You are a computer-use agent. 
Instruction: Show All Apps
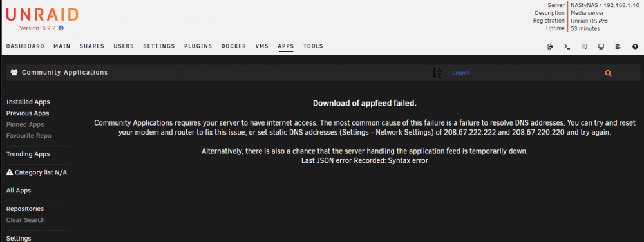point(19,191)
